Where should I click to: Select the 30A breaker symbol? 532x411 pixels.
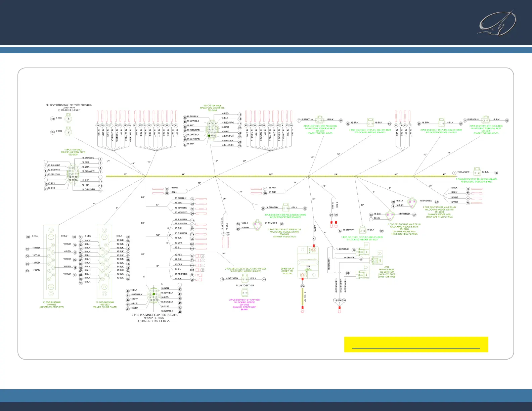[308, 262]
